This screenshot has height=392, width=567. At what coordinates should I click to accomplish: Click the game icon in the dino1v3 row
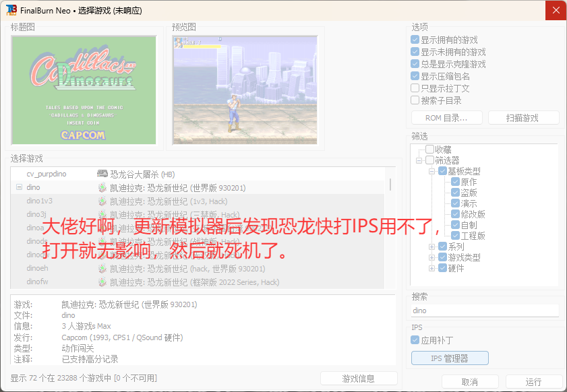[102, 201]
